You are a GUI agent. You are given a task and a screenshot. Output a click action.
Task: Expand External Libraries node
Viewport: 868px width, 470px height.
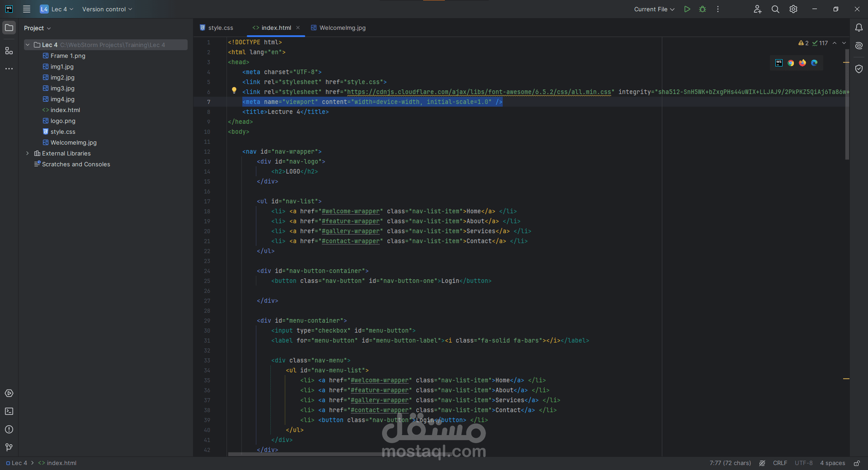[28, 153]
